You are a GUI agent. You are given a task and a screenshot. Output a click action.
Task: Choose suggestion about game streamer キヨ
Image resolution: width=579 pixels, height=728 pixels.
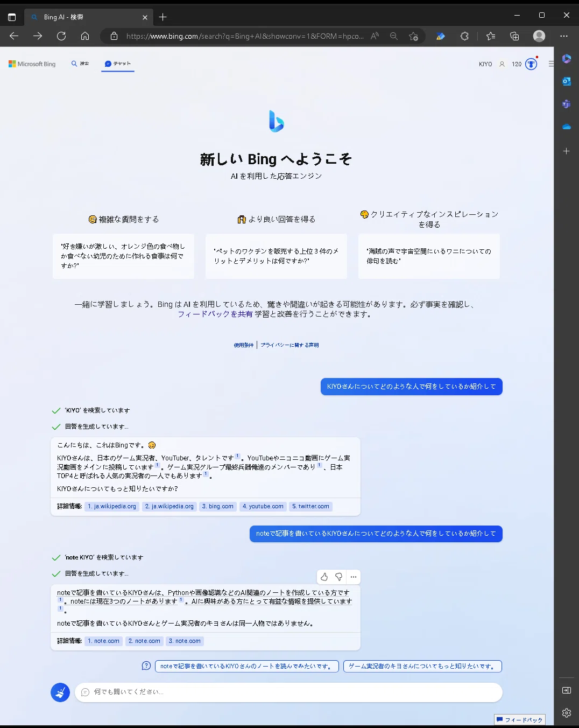coord(422,666)
